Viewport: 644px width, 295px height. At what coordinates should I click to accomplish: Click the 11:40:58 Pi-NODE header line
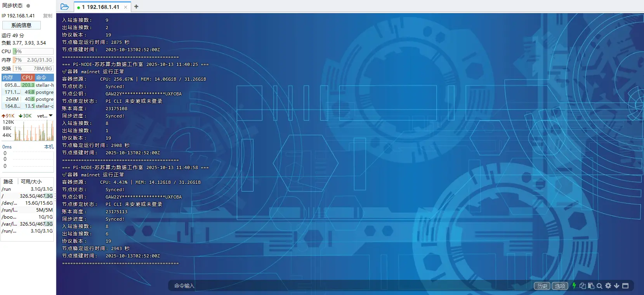135,167
